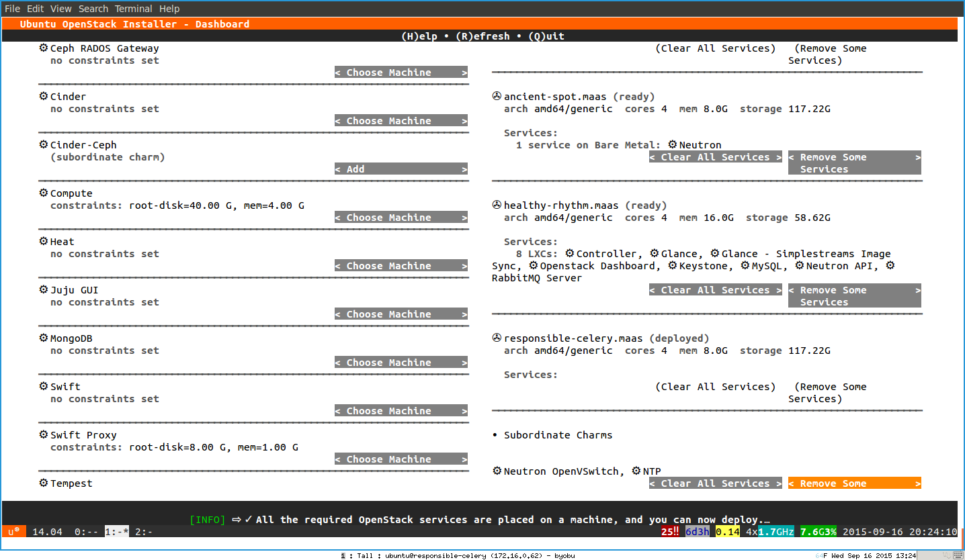
Task: Click the 6d3h uptime indicator
Action: (697, 532)
